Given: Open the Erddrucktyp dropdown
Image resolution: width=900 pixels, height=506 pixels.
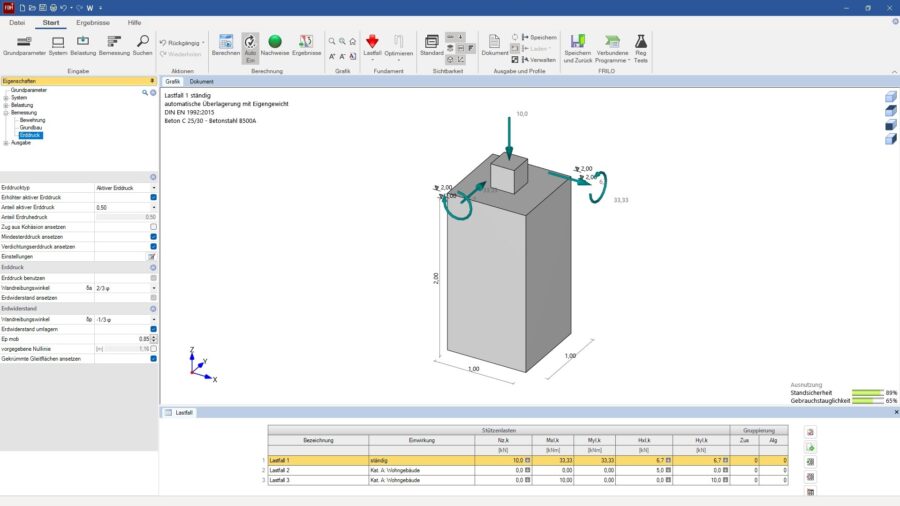Looking at the screenshot, I should 153,188.
